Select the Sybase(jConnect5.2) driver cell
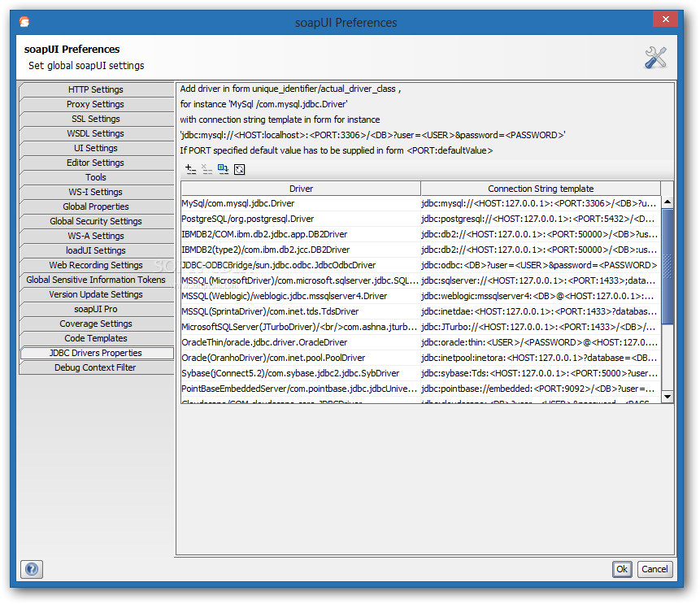Viewport: 700px width, 604px height. coord(301,373)
